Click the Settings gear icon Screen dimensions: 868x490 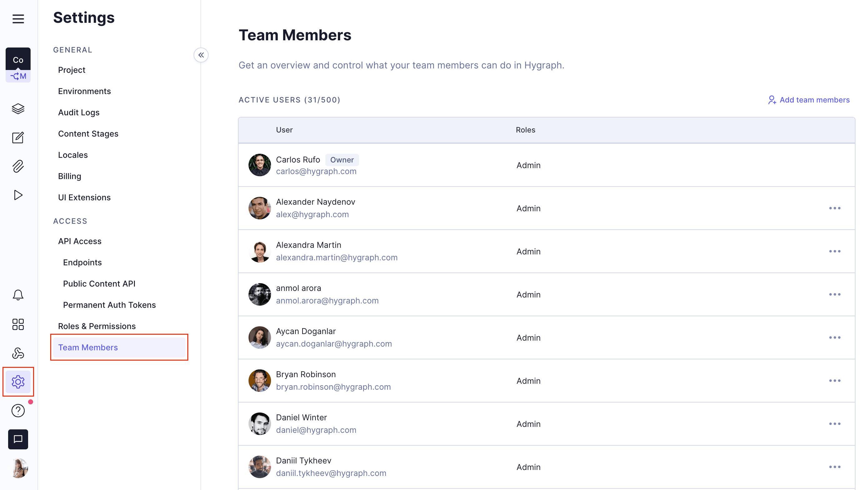[x=18, y=382]
